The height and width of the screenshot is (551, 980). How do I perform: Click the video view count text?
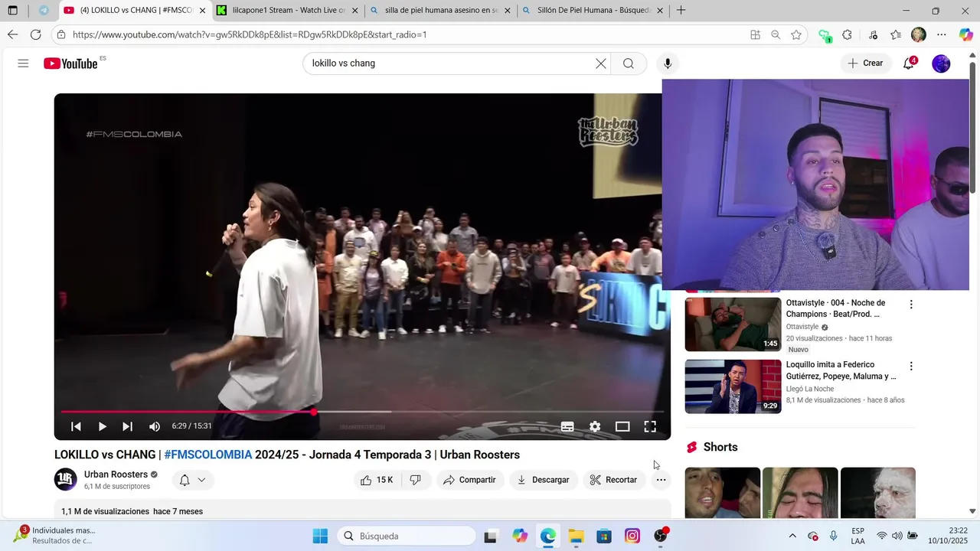pyautogui.click(x=106, y=511)
